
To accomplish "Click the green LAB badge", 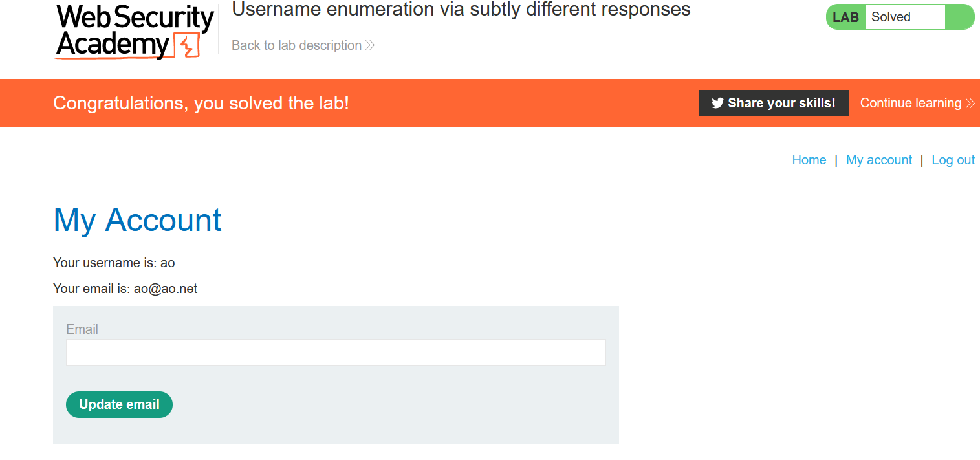I will pos(845,17).
